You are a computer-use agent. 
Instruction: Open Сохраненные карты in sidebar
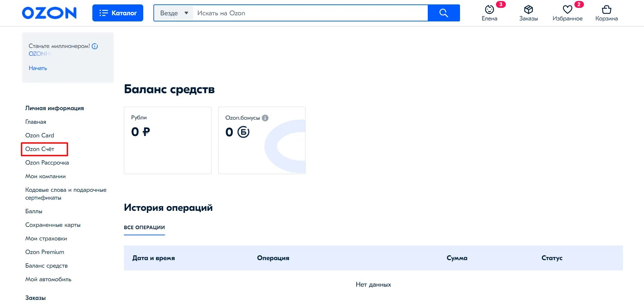pos(53,225)
